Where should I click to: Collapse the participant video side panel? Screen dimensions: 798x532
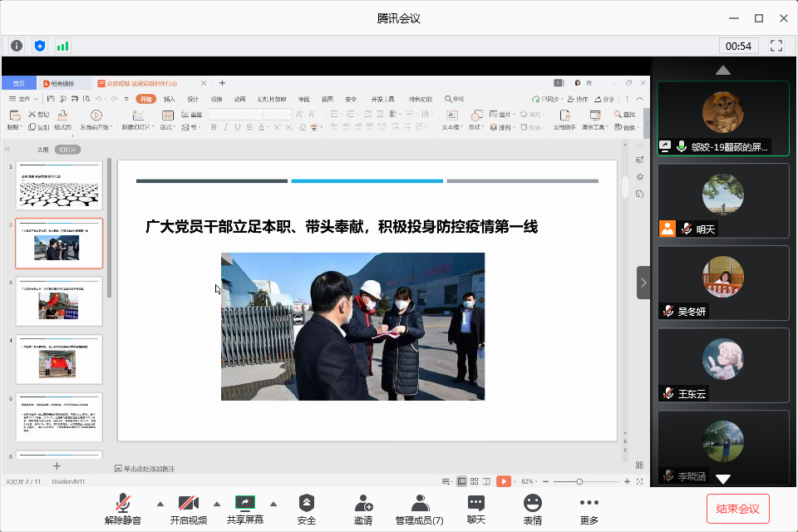point(643,283)
